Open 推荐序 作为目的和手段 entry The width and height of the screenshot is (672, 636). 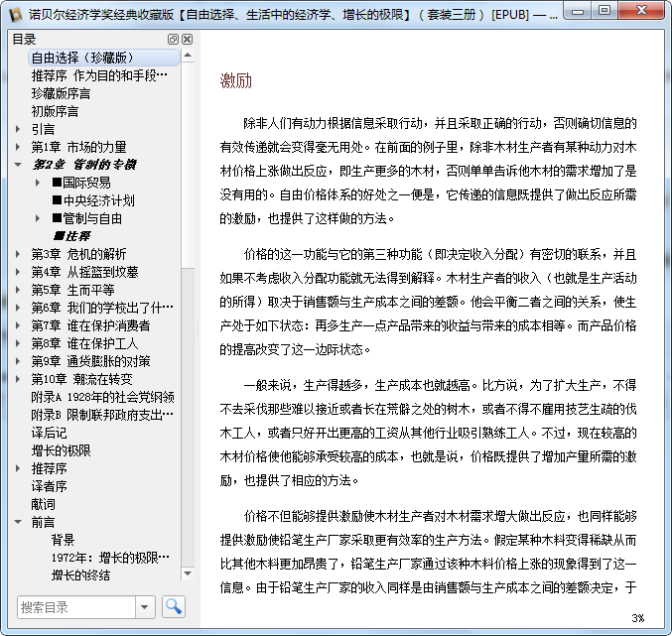(x=99, y=75)
